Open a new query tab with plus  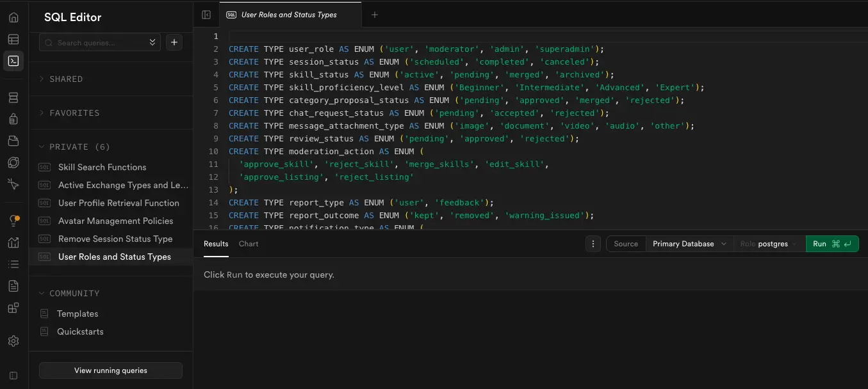pyautogui.click(x=375, y=15)
